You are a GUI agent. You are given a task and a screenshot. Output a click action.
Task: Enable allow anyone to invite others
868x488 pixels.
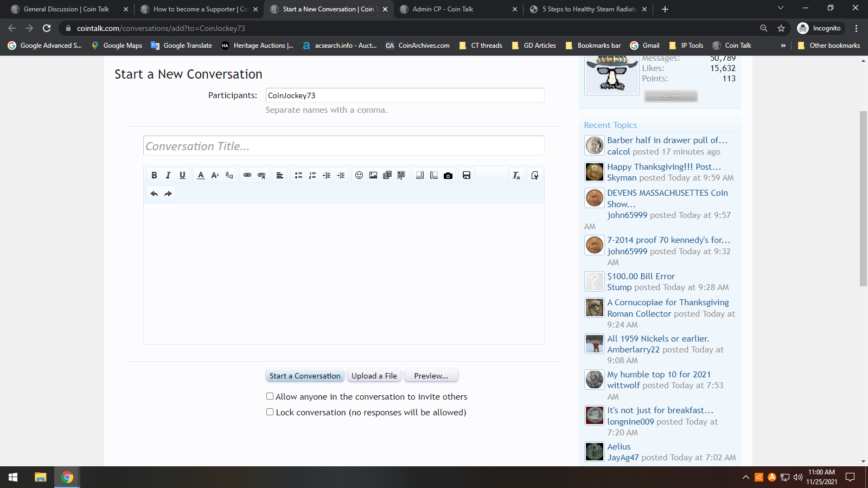(x=270, y=396)
